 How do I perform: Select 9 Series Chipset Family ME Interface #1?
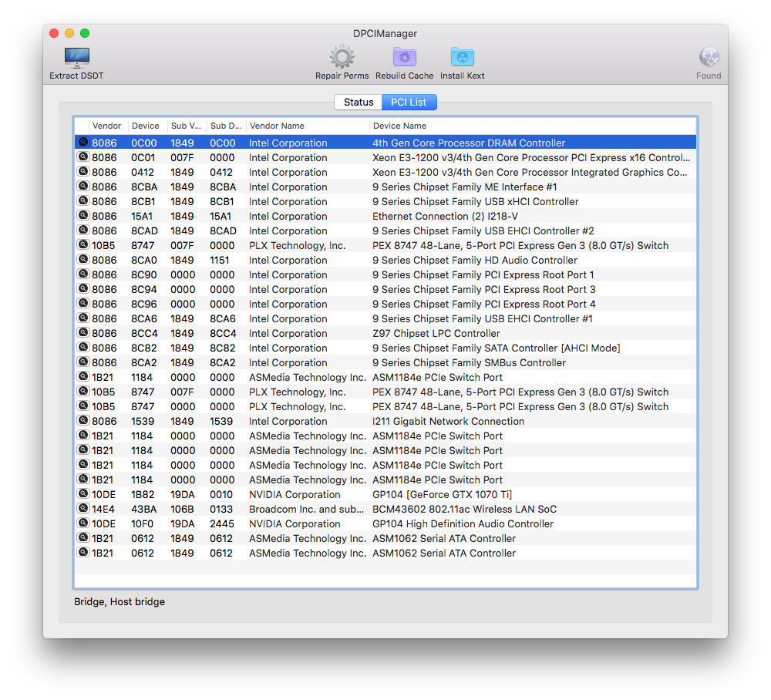[465, 187]
